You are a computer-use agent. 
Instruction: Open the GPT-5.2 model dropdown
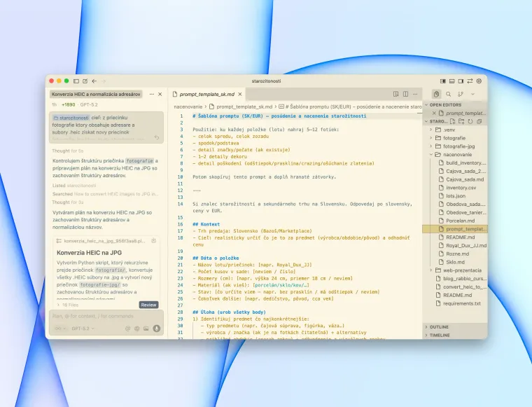point(83,329)
